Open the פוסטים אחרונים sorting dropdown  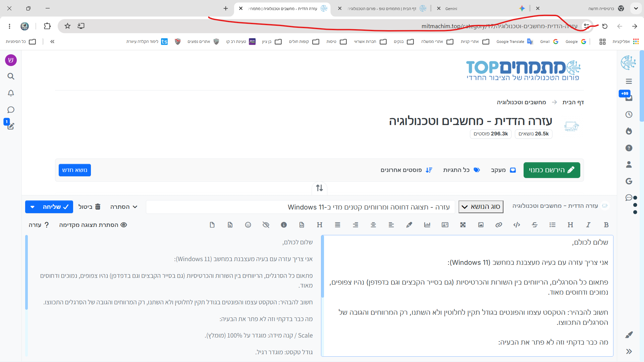pos(407,170)
